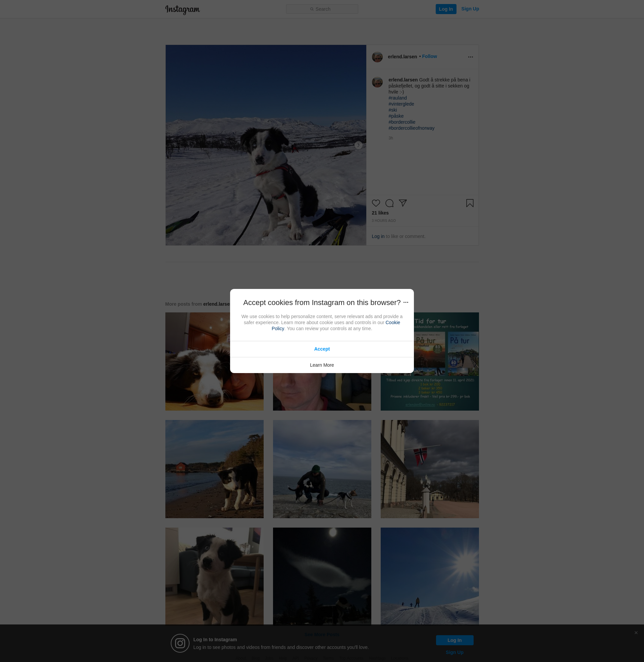The image size is (644, 662).
Task: Open the puppy sitting indoors thumbnail
Action: [x=214, y=577]
